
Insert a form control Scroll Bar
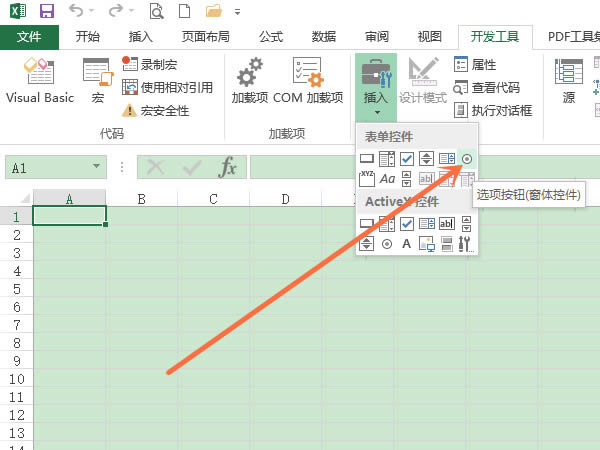pyautogui.click(x=407, y=179)
